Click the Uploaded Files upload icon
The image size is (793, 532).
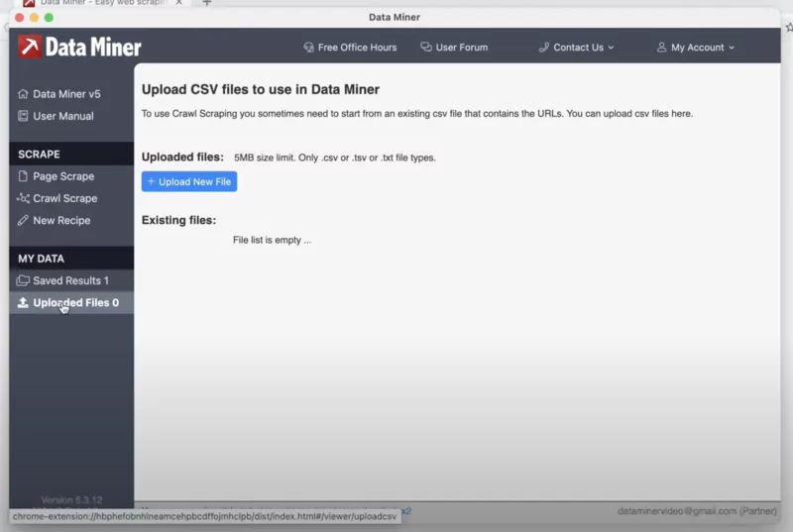coord(23,302)
